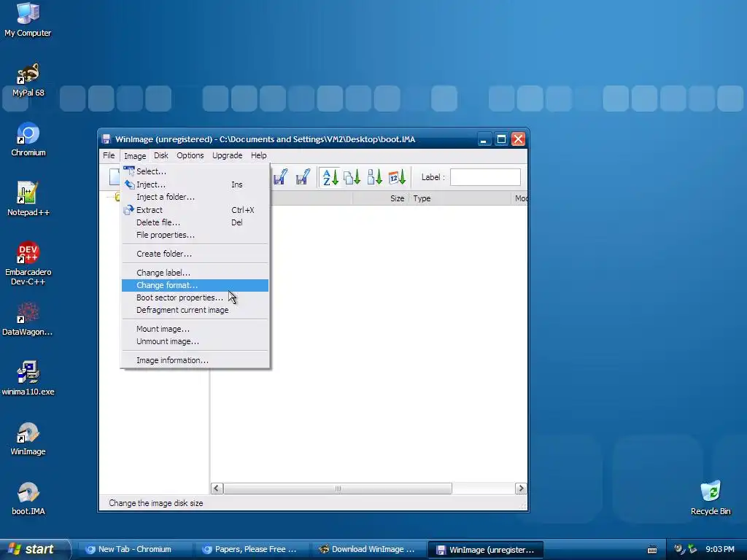Screen dimensions: 747x560
Task: Maximize the WinImage window
Action: tap(501, 139)
